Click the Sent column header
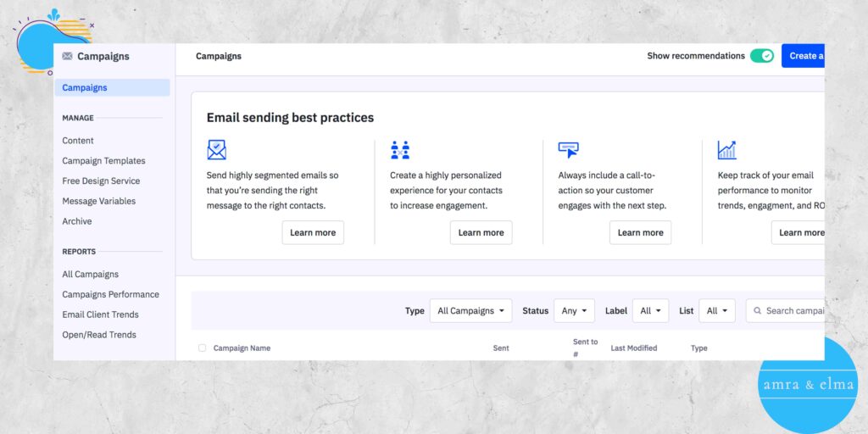868x434 pixels. (x=501, y=348)
